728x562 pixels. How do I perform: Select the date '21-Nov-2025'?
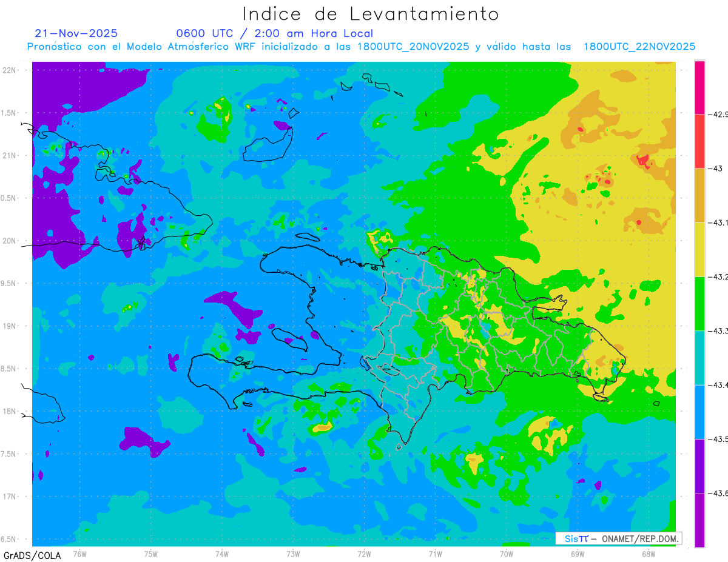[x=76, y=33]
